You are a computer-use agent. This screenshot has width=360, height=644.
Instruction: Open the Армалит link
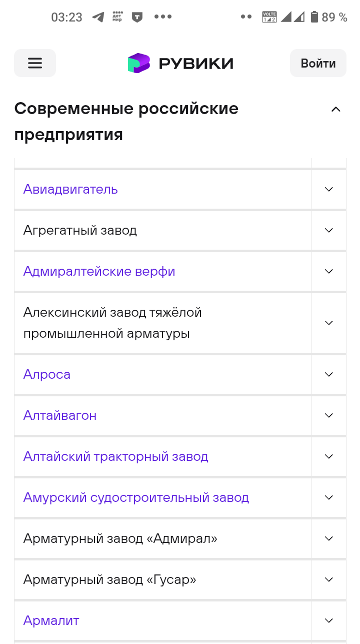(x=51, y=620)
